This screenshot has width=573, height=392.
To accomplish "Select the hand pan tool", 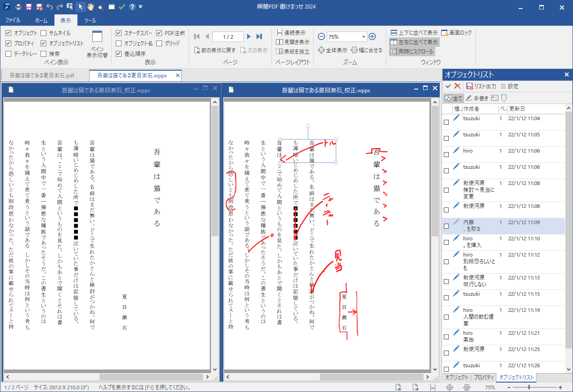I will [x=91, y=7].
